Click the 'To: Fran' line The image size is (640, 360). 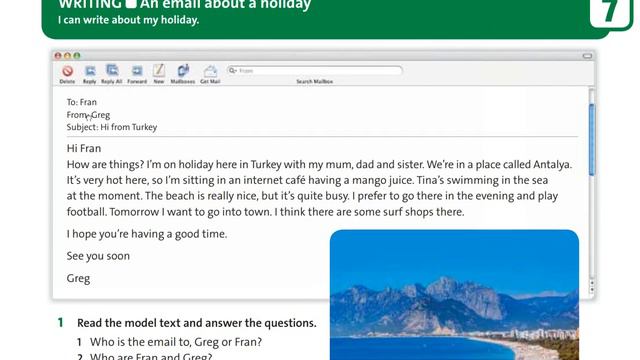(82, 102)
